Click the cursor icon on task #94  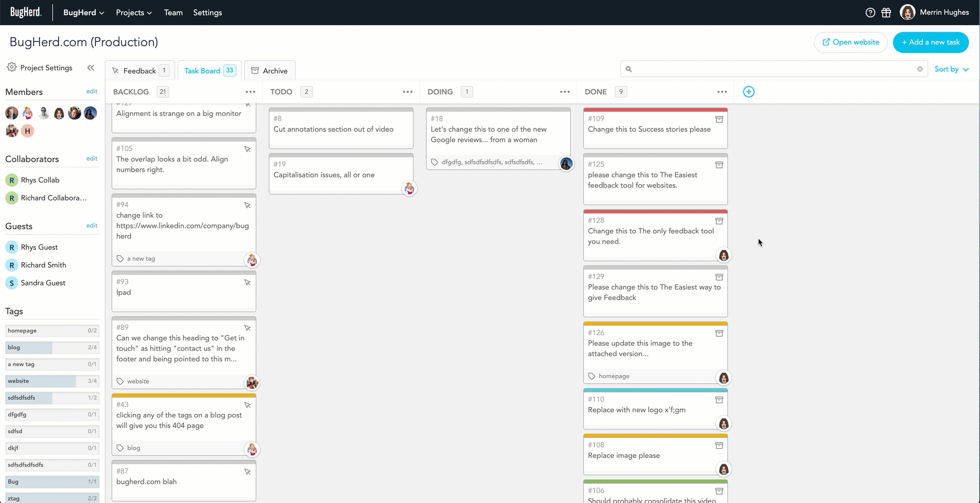pyautogui.click(x=247, y=206)
